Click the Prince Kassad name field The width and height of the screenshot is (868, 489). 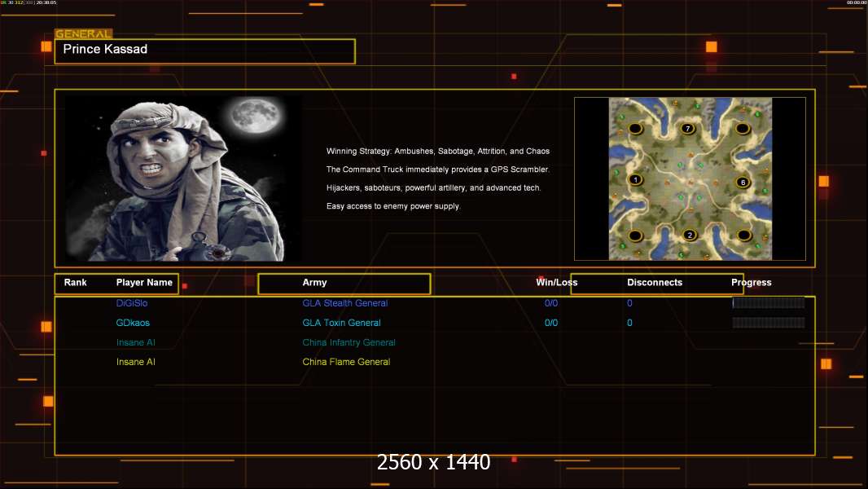pyautogui.click(x=204, y=51)
